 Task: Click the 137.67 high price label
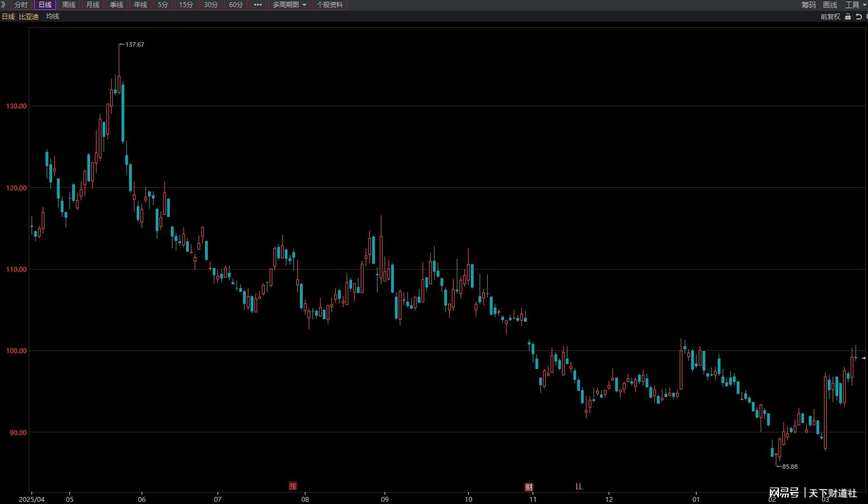tap(135, 44)
